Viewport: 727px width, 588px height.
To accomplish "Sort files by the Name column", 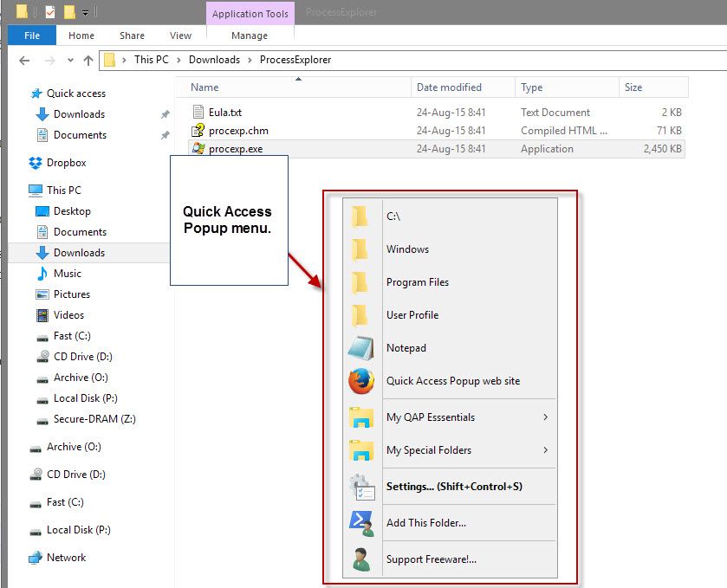I will tap(293, 87).
